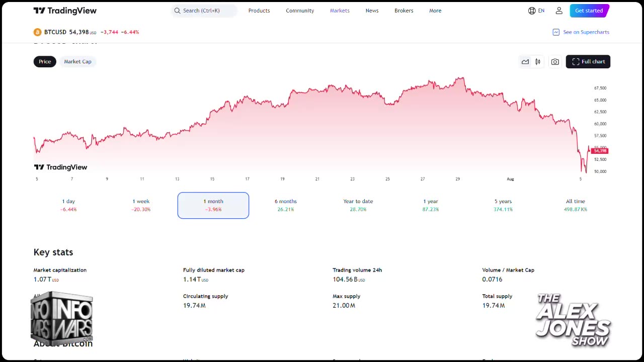Viewport: 644px width, 362px height.
Task: Click Volume / Market Cap value 0.0716
Action: pyautogui.click(x=492, y=280)
